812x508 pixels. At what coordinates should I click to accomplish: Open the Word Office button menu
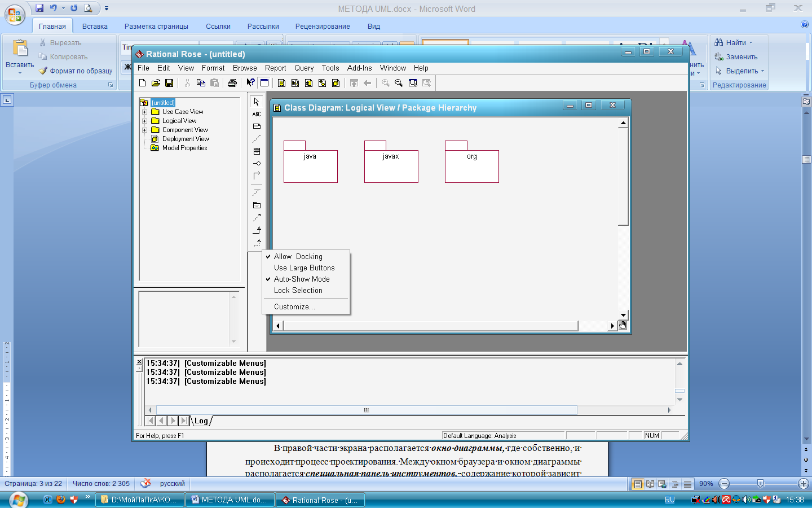[15, 15]
